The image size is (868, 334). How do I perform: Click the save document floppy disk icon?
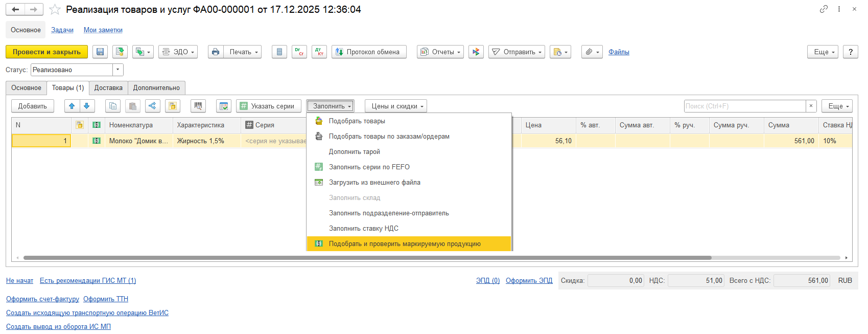100,52
